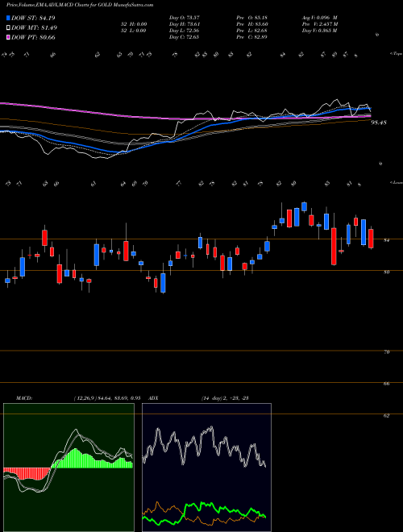The image size is (403, 532).
Task: Click the 70 price axis label
Action: 386,352
